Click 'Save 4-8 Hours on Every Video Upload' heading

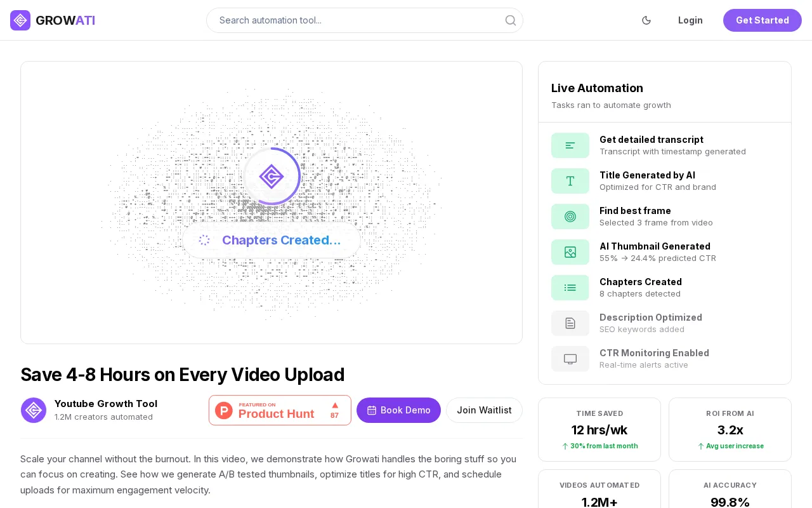point(182,375)
